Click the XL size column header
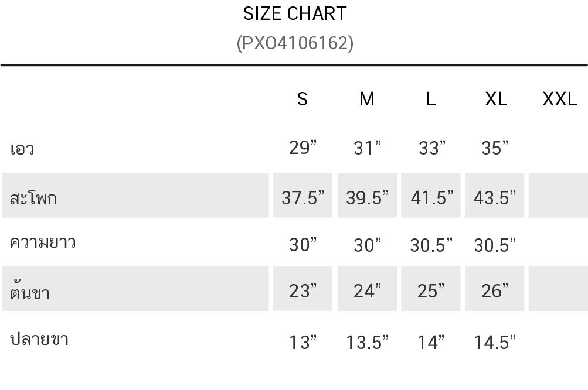Image resolution: width=588 pixels, height=390 pixels. click(x=496, y=100)
